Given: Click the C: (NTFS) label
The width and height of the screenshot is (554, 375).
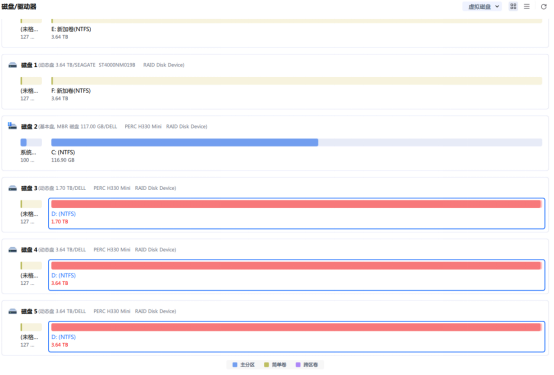Looking at the screenshot, I should [63, 152].
